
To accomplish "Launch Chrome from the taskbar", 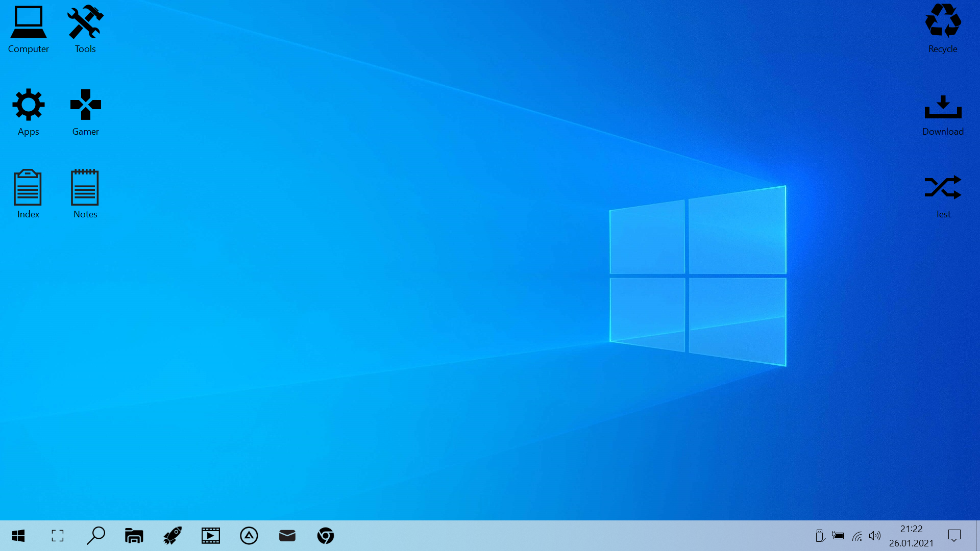I will pyautogui.click(x=326, y=536).
